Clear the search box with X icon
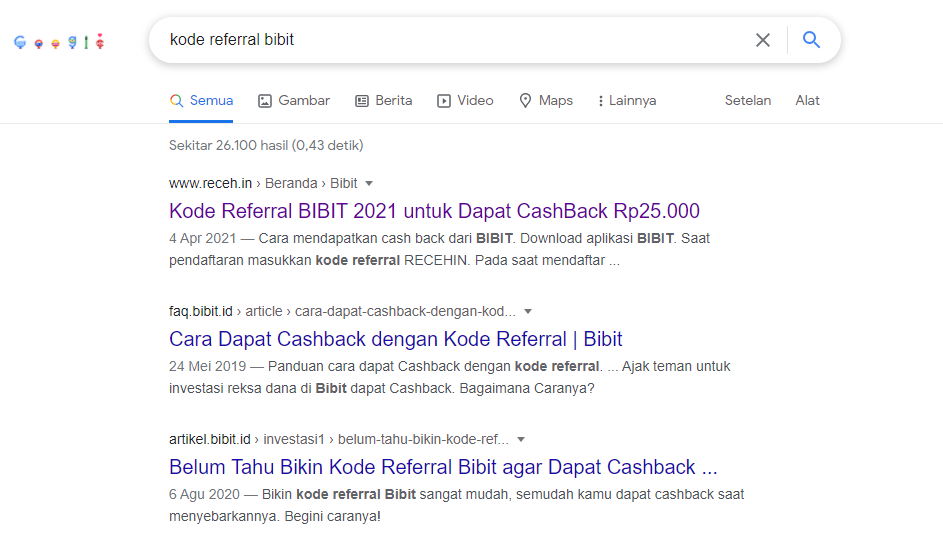Image resolution: width=943 pixels, height=555 pixels. tap(763, 40)
